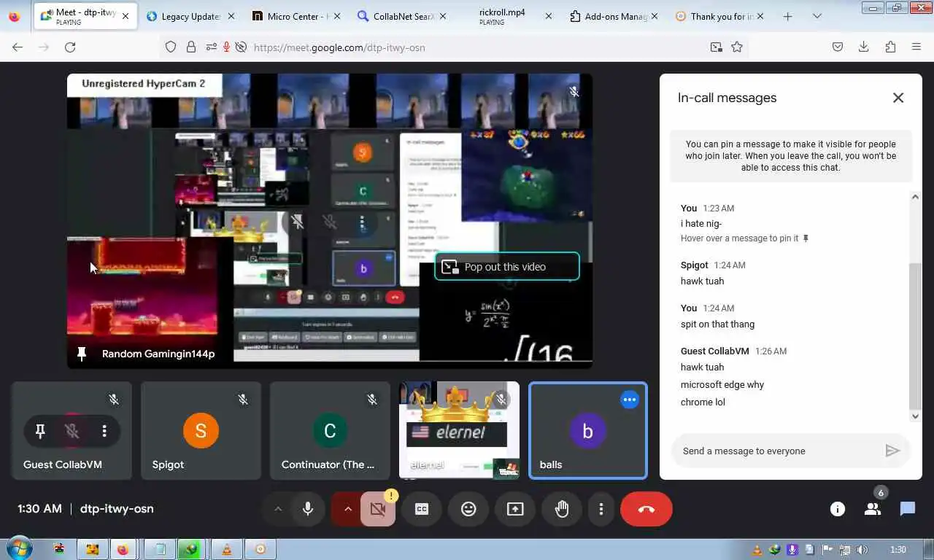This screenshot has width=934, height=560.
Task: Expand audio settings arrow beside the microphone
Action: [277, 509]
